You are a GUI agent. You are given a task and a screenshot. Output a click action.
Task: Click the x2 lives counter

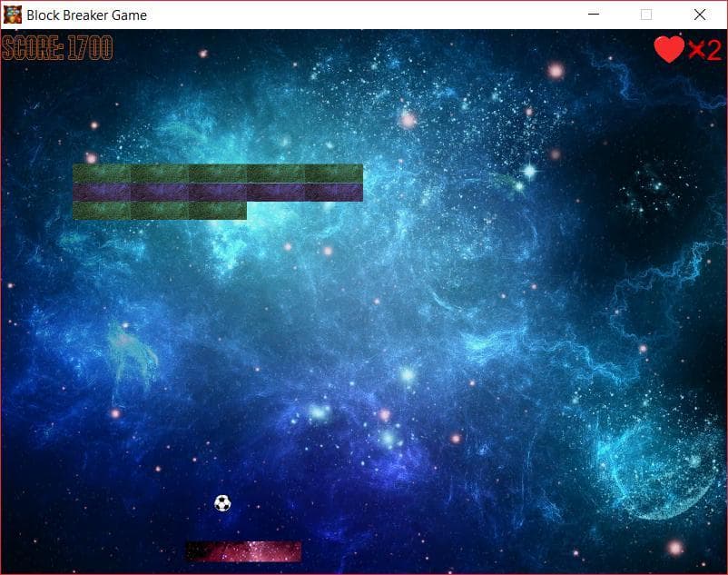point(704,50)
